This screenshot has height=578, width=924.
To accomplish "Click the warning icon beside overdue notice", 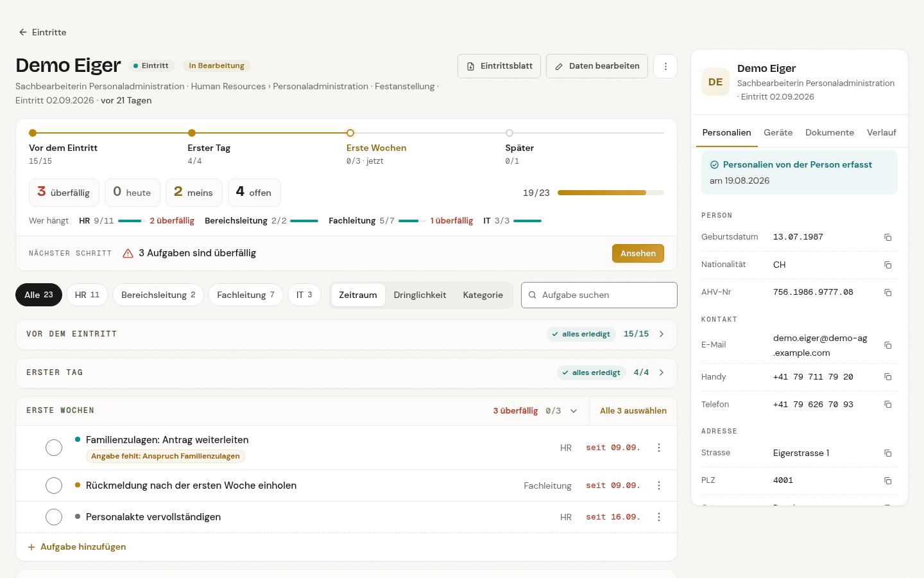I will [x=128, y=253].
